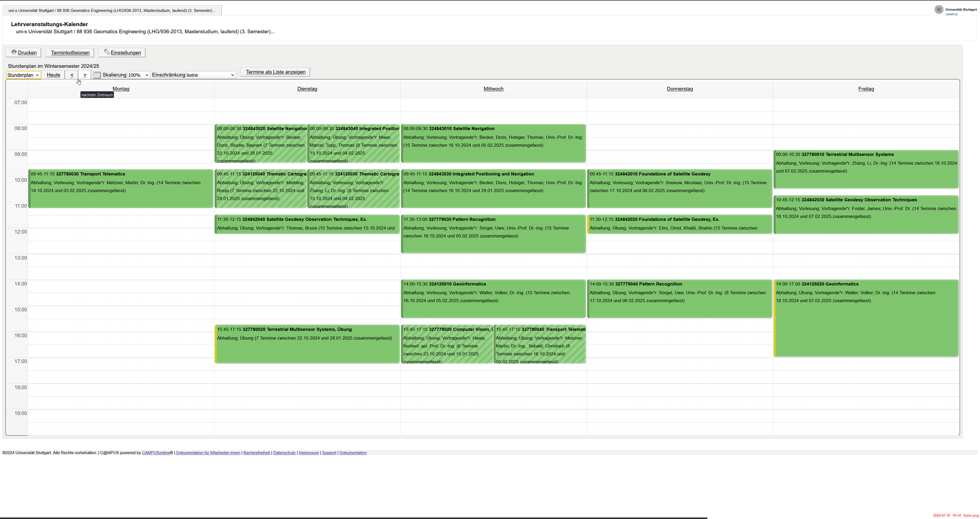Click Termine als Liste anzeigen
980x519 pixels.
click(276, 72)
